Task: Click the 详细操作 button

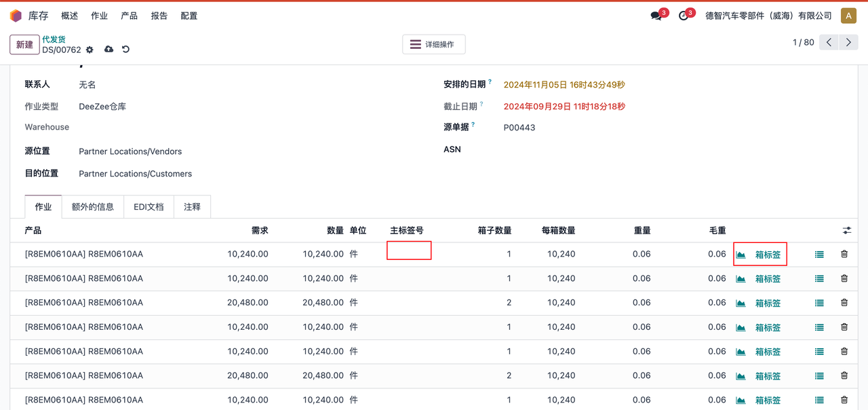Action: (x=433, y=44)
